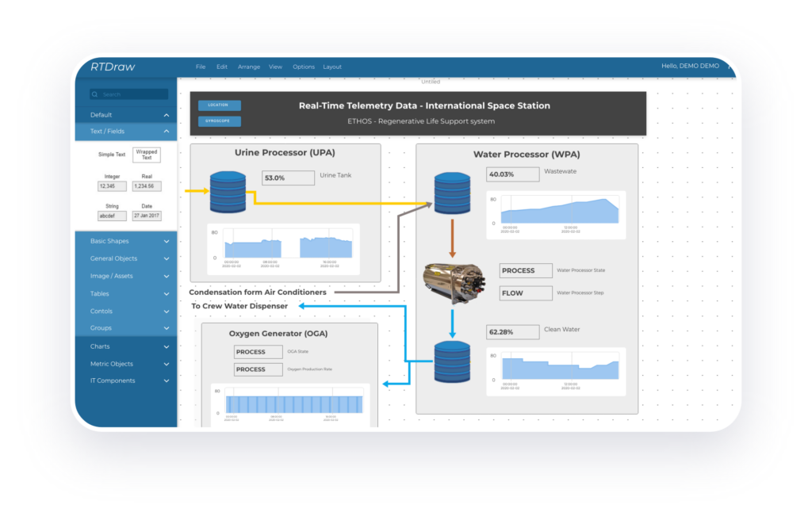Select the Urine Processor area chart
The image size is (812, 520).
pos(283,249)
